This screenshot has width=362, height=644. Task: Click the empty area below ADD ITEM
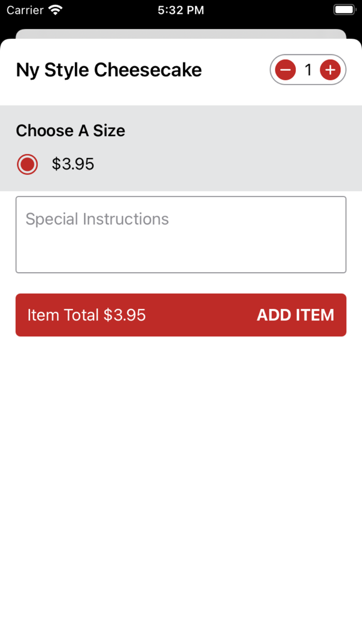180,466
